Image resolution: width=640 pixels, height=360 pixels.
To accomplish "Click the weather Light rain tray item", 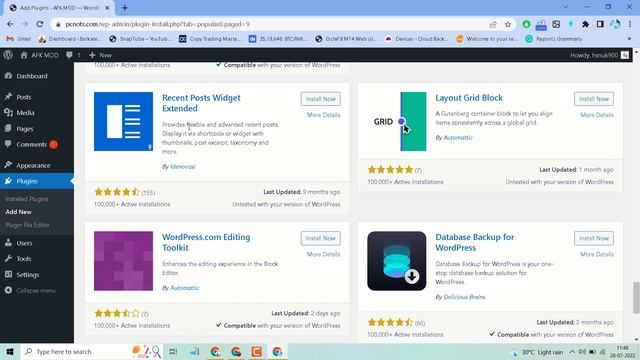I will pos(537,352).
